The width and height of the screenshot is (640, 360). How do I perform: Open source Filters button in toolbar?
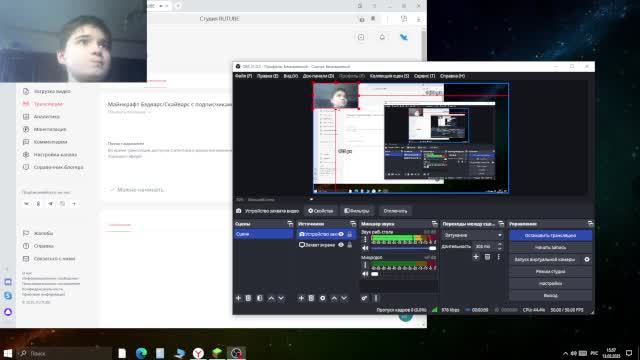pyautogui.click(x=357, y=211)
